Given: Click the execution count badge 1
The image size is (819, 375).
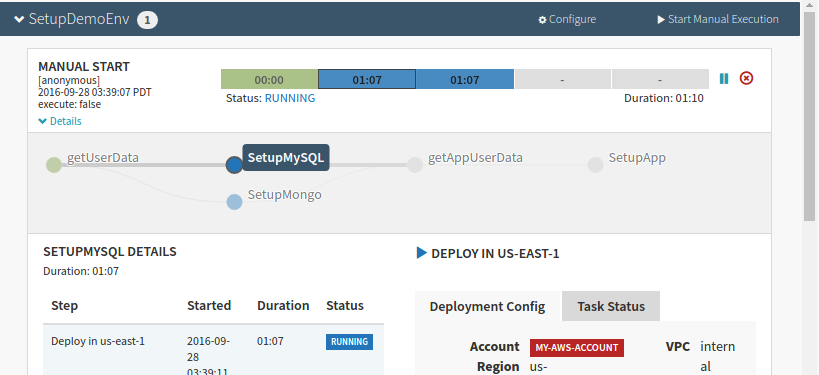Looking at the screenshot, I should [147, 20].
